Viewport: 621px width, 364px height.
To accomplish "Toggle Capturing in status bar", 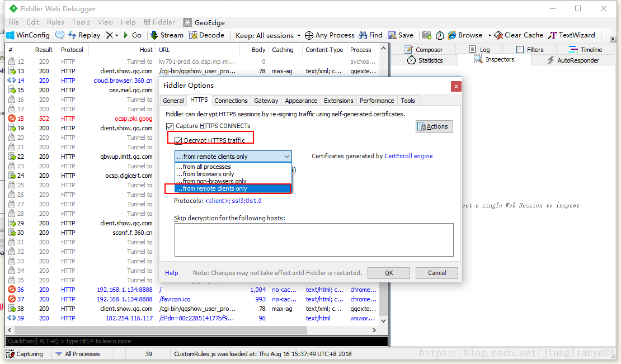I will 25,354.
